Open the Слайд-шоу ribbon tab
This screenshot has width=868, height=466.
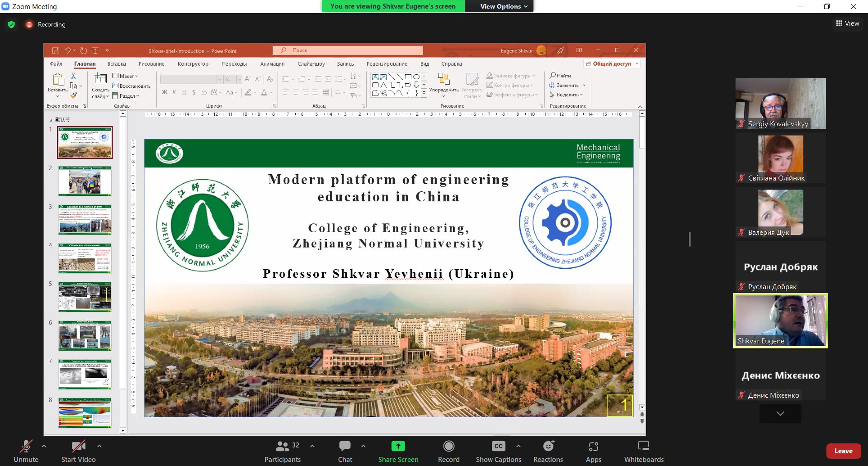point(311,64)
